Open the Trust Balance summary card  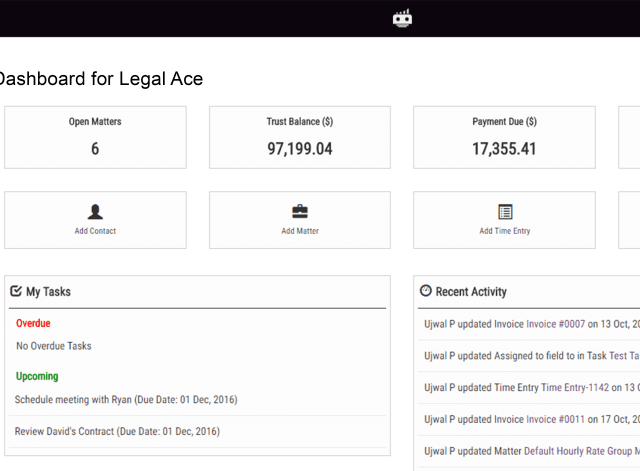coord(300,137)
